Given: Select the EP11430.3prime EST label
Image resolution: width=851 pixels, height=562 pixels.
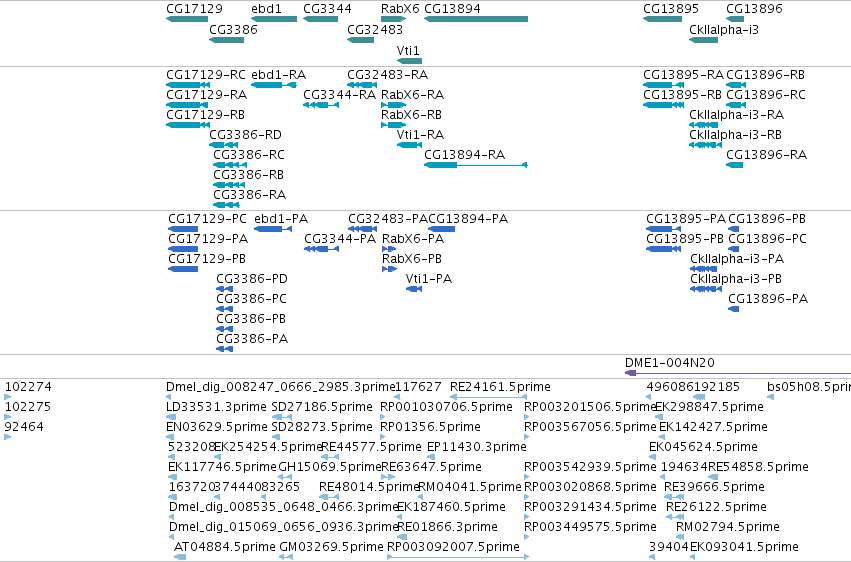Looking at the screenshot, I should click(x=477, y=448).
